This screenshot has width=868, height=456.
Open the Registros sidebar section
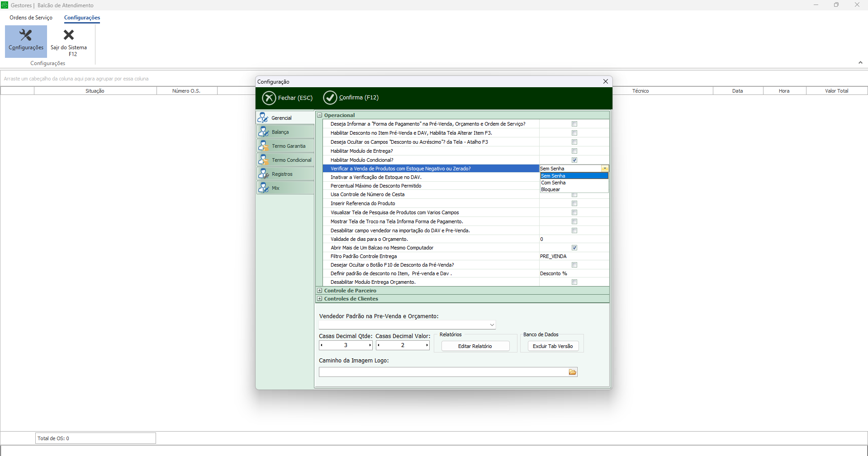point(285,174)
